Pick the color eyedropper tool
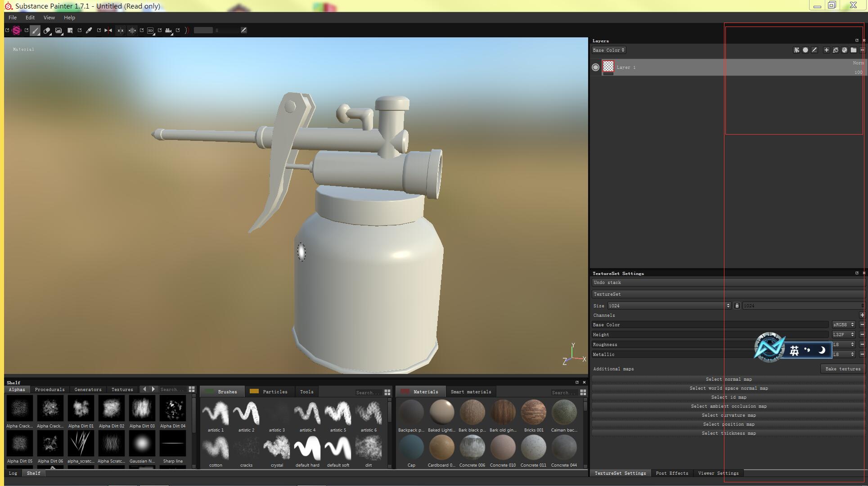Screen dimensions: 868x486 pyautogui.click(x=89, y=30)
